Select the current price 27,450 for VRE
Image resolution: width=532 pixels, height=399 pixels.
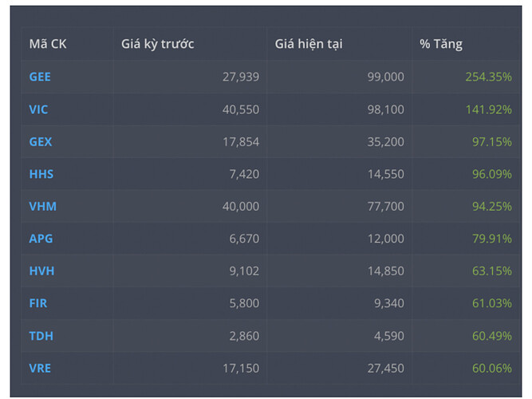point(384,368)
